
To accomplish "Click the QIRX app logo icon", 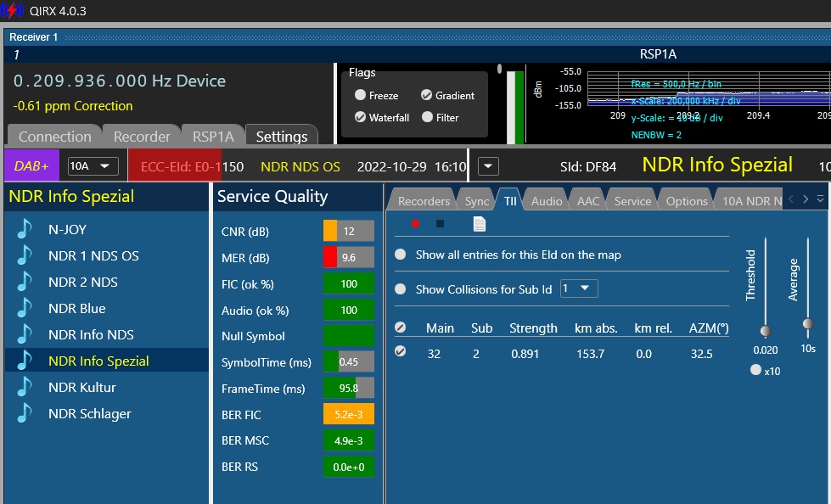I will 12,10.
